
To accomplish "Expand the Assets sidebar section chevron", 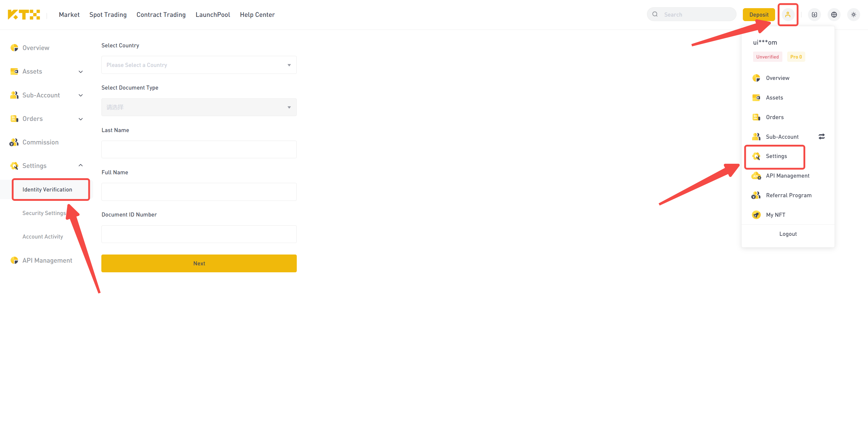I will click(x=81, y=71).
